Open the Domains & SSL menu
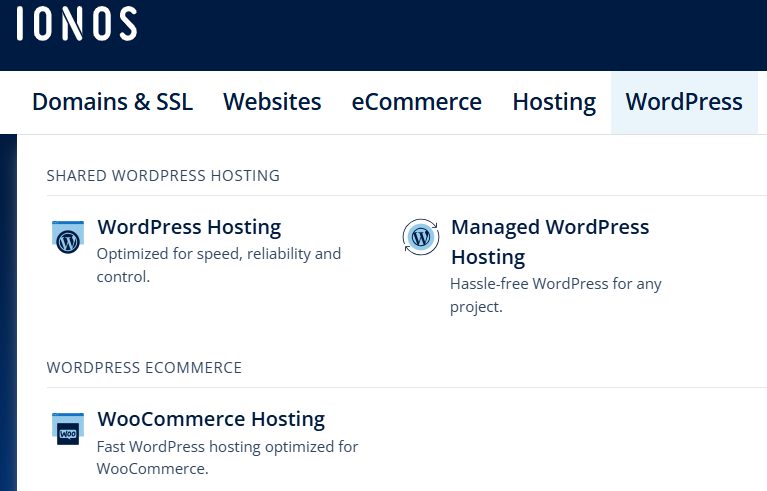Viewport: 767px width, 491px height. (113, 102)
